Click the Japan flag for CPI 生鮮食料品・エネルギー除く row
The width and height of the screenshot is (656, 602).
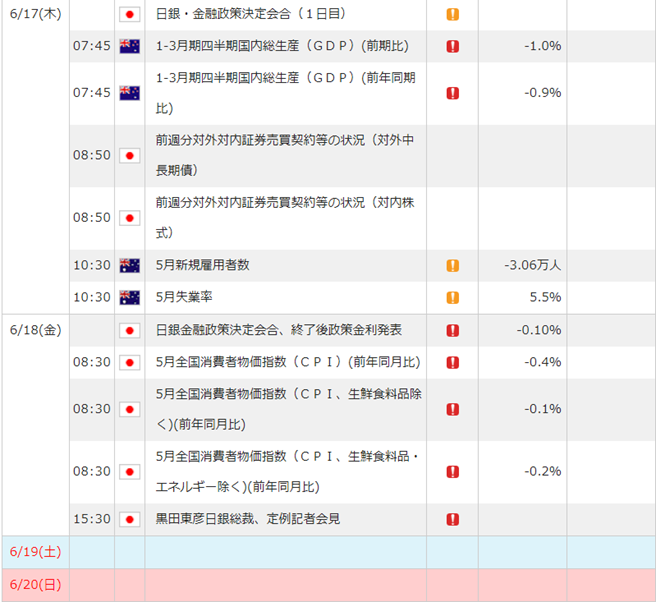130,472
